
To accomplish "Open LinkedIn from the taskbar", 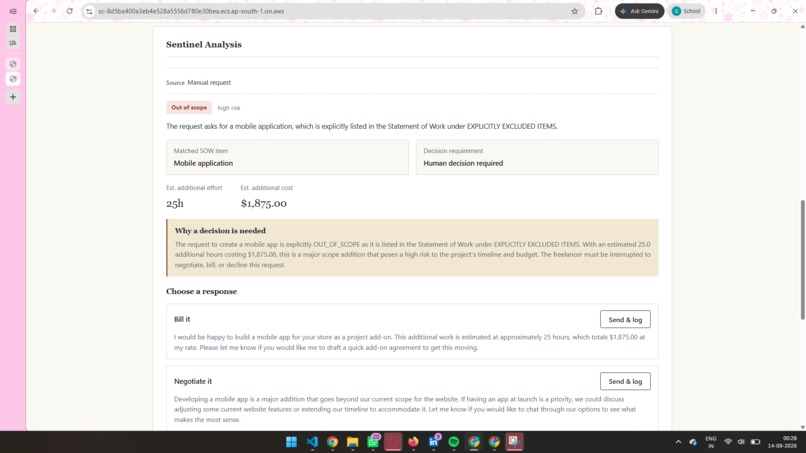I will point(434,442).
